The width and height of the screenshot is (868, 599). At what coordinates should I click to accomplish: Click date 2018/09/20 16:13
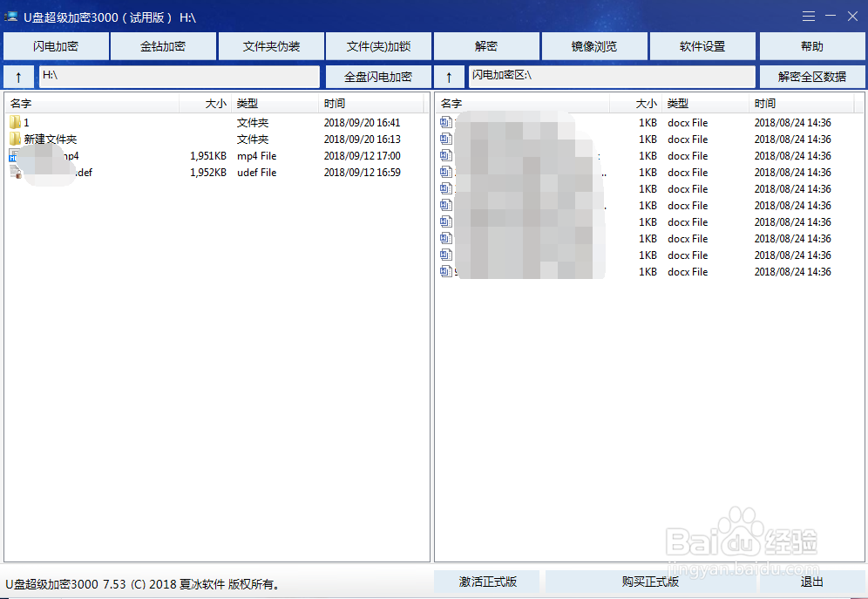tap(362, 140)
